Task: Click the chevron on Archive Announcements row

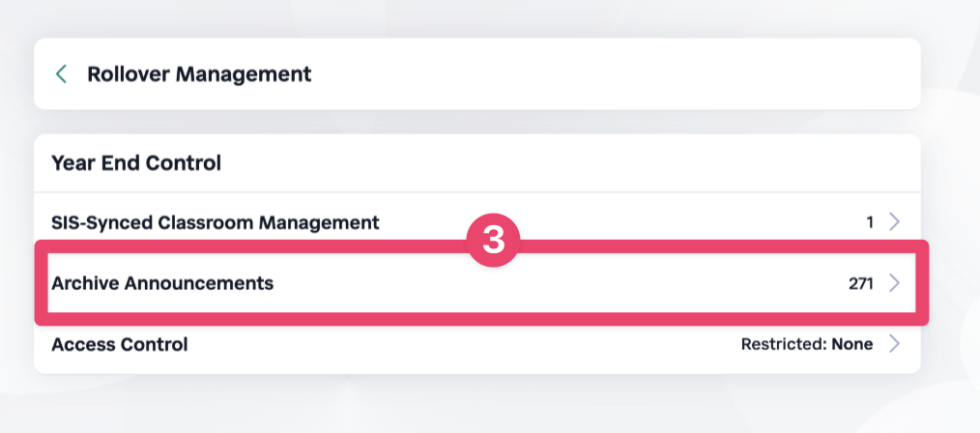Action: [894, 283]
